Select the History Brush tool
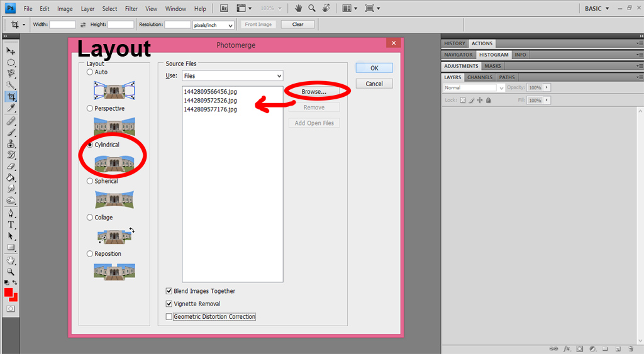Screen dimensions: 644x354 point(11,155)
